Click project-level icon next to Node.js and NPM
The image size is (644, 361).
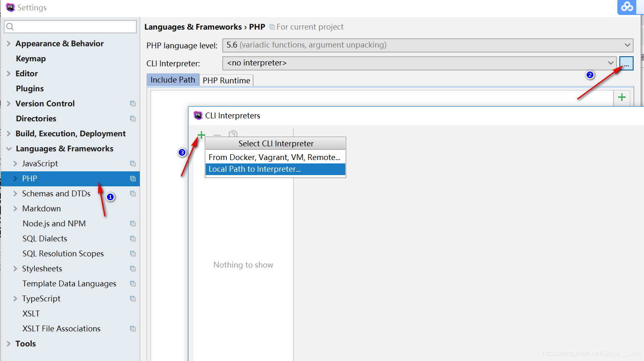(x=133, y=223)
